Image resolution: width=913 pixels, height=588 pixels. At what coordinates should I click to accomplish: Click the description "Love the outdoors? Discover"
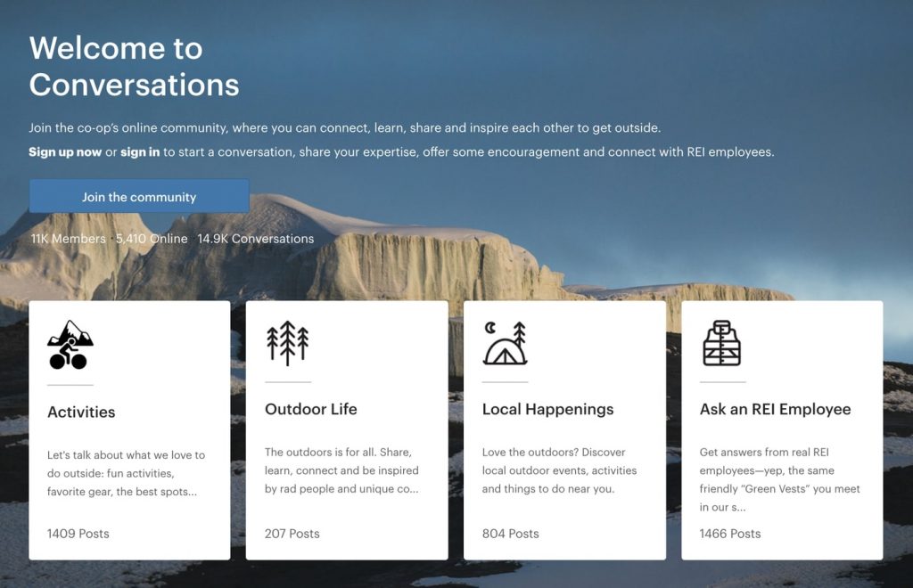(x=560, y=470)
